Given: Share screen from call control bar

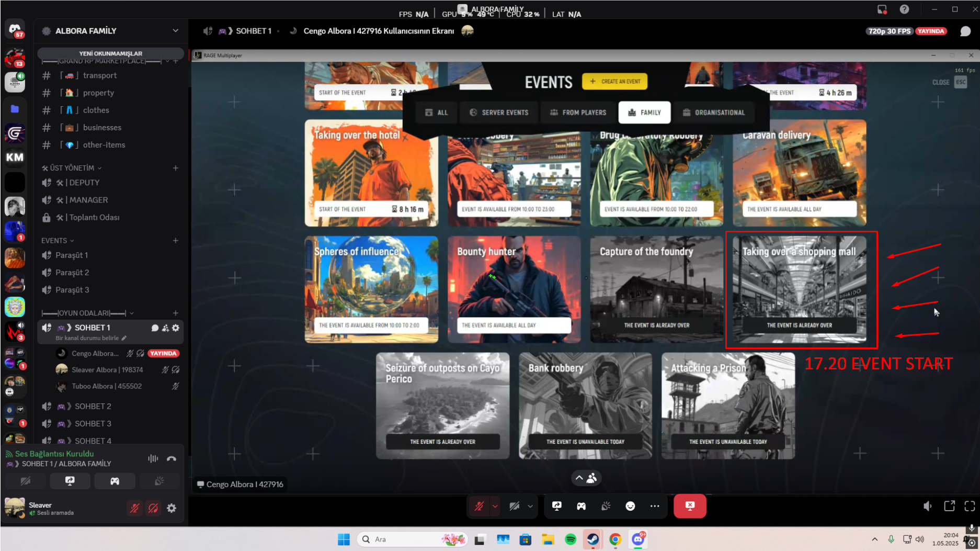Looking at the screenshot, I should [x=556, y=506].
